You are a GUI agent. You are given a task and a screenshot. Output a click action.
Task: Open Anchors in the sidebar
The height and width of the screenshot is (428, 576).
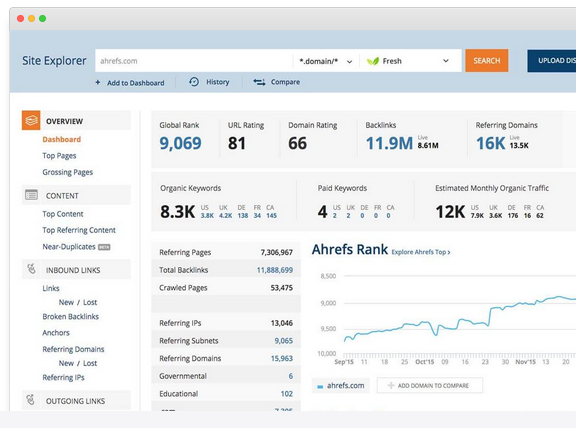point(56,332)
